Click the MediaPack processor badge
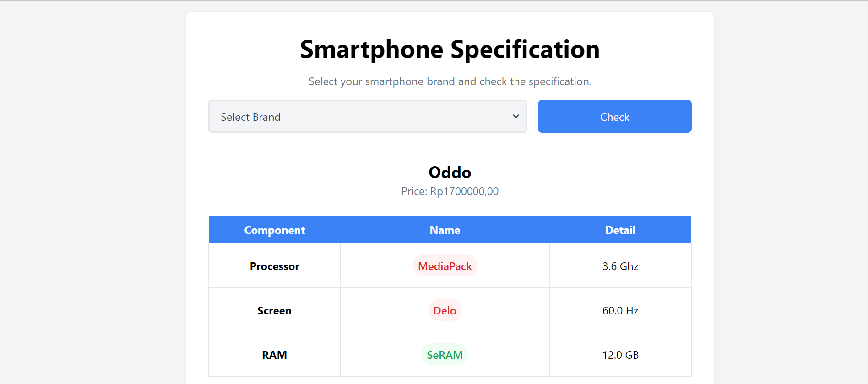Viewport: 868px width, 384px height. click(x=445, y=266)
